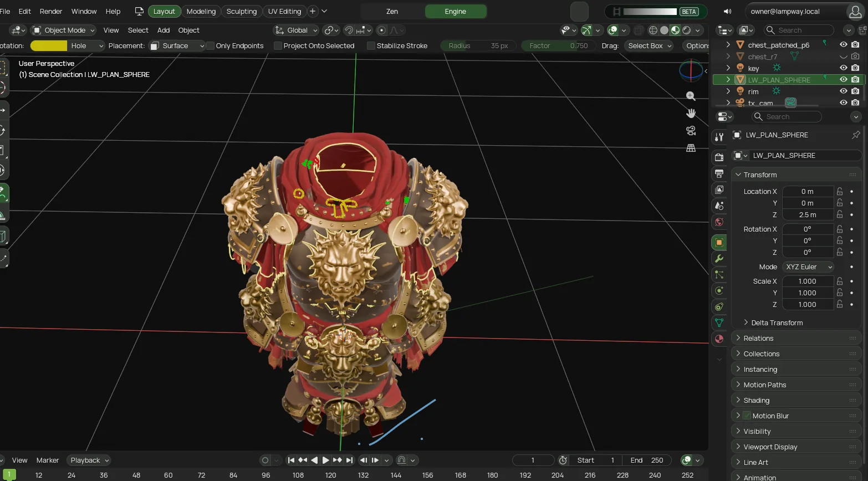Open the Render properties tab
Screen dimensions: 868x481
pos(719,157)
